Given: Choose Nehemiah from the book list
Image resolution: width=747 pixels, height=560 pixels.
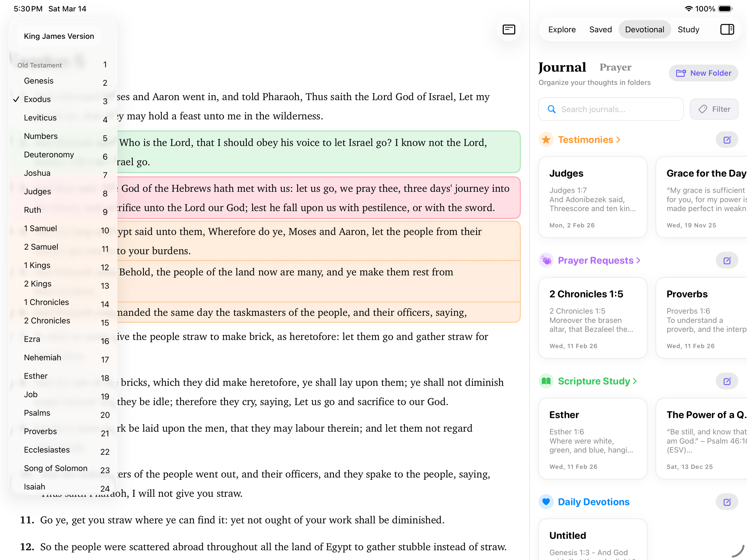Looking at the screenshot, I should pos(43,358).
